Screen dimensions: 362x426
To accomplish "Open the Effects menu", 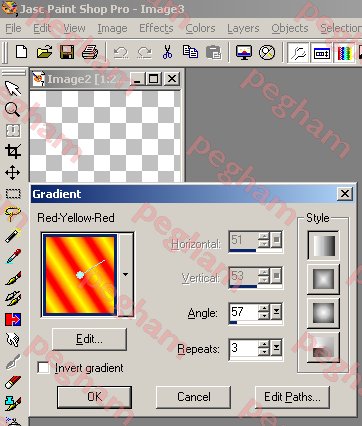I will pos(156,28).
